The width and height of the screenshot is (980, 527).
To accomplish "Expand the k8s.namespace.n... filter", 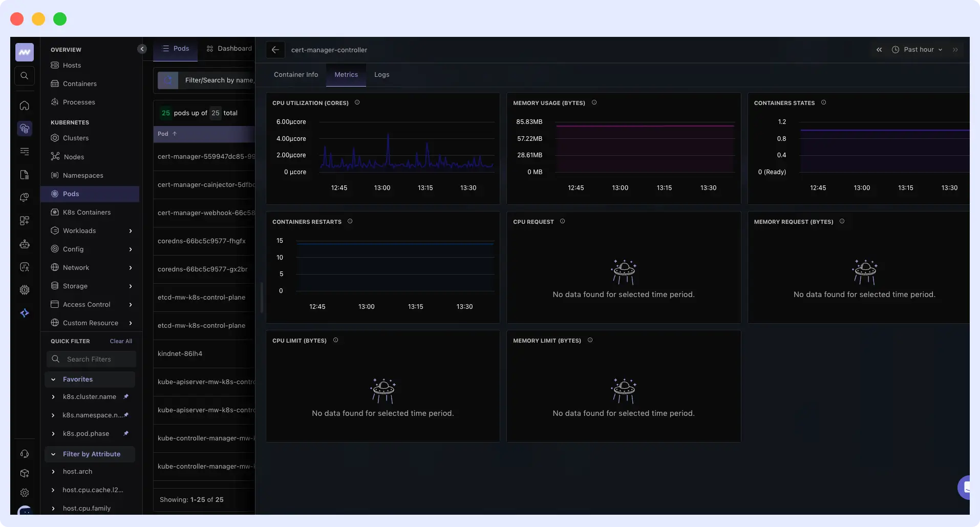I will pyautogui.click(x=53, y=415).
